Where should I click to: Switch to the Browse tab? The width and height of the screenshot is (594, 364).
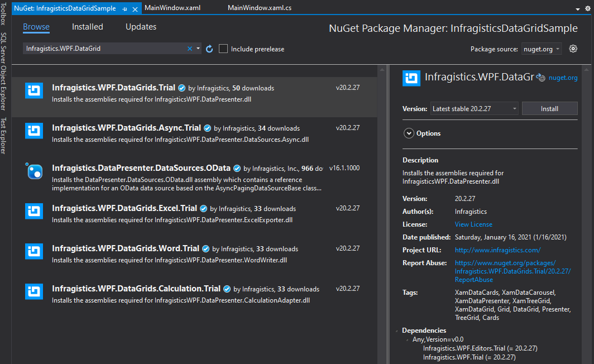pyautogui.click(x=36, y=27)
